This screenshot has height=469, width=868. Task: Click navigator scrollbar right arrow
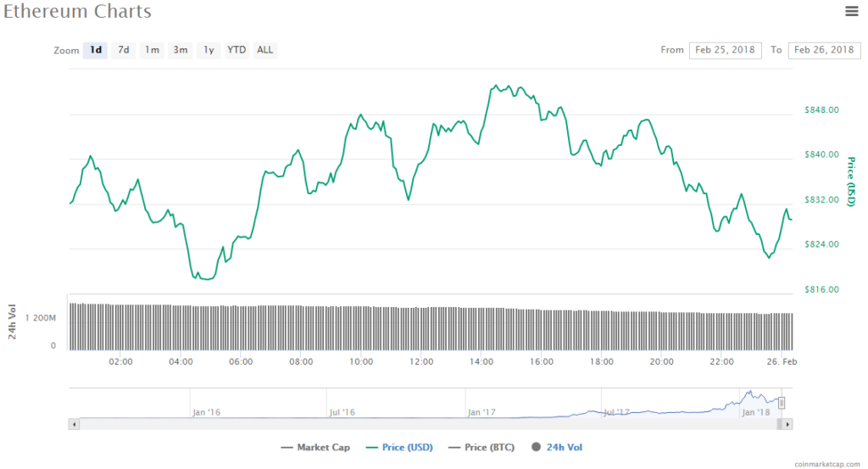pyautogui.click(x=787, y=423)
